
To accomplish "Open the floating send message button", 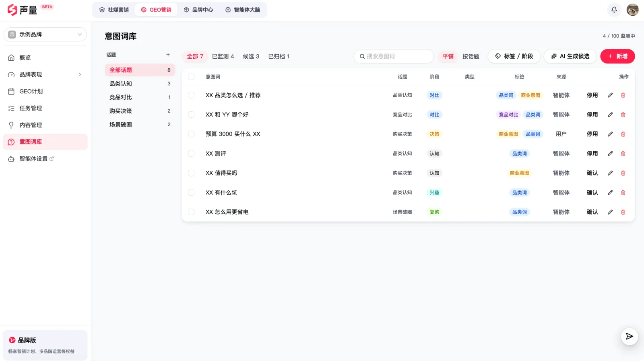I will [x=629, y=336].
